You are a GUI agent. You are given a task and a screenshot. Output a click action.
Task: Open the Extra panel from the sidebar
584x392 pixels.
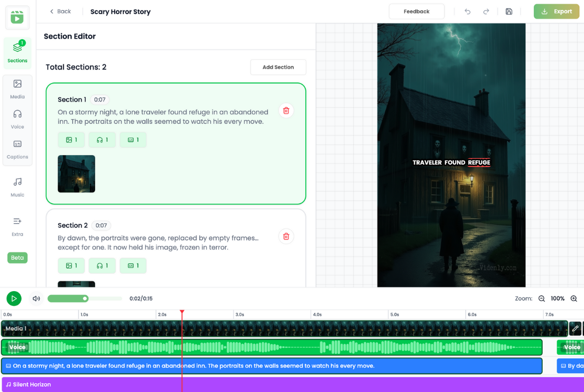point(17,225)
